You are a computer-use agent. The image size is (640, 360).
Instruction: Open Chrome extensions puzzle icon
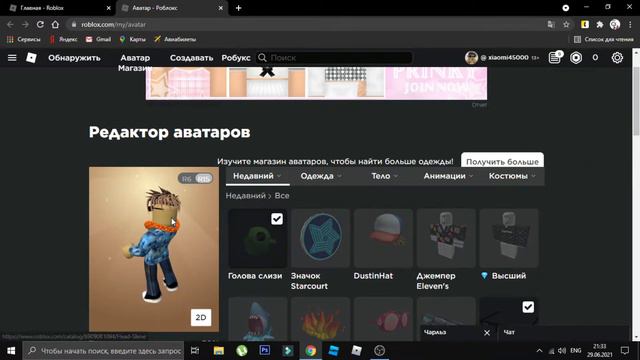point(600,24)
